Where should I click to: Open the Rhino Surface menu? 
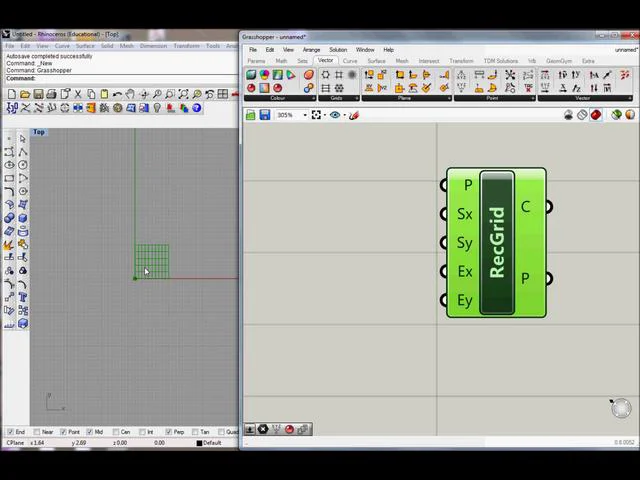coord(85,46)
